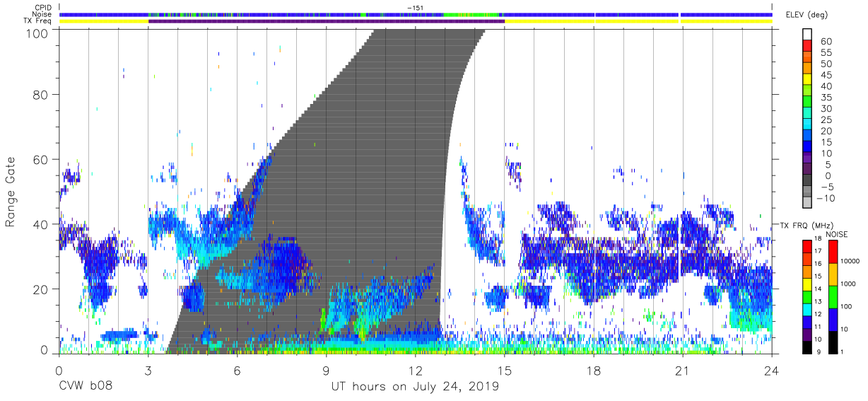This screenshot has width=868, height=401.
Task: Click the cyan 20-25 segment of ELEV colorbar
Action: 807,124
